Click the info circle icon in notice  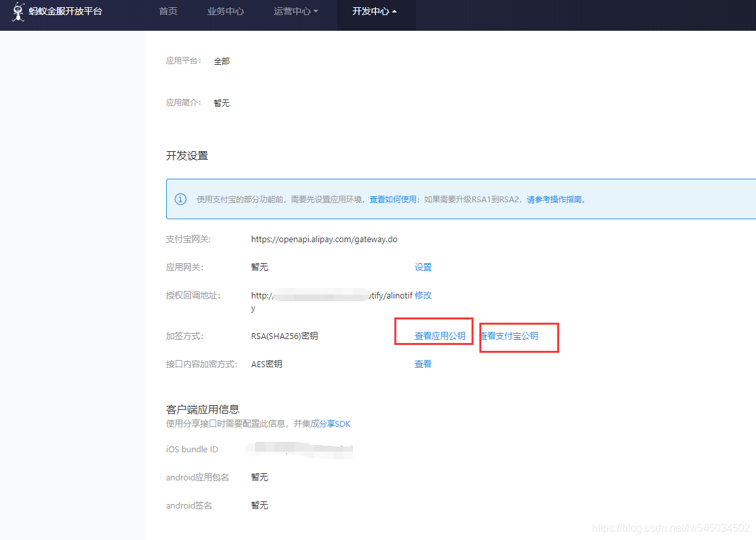tap(180, 199)
